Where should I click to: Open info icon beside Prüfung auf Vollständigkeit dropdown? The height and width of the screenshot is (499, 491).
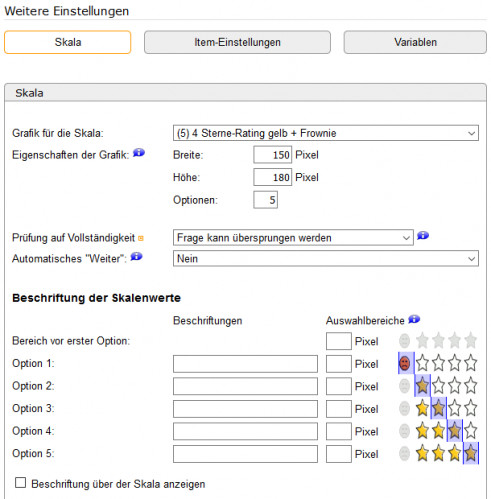tap(423, 236)
